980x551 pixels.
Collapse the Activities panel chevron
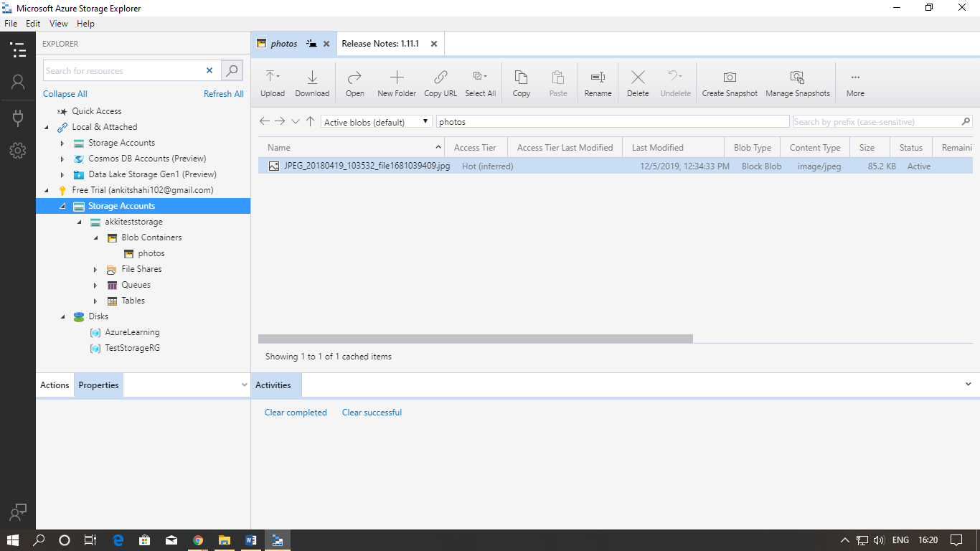tap(969, 385)
